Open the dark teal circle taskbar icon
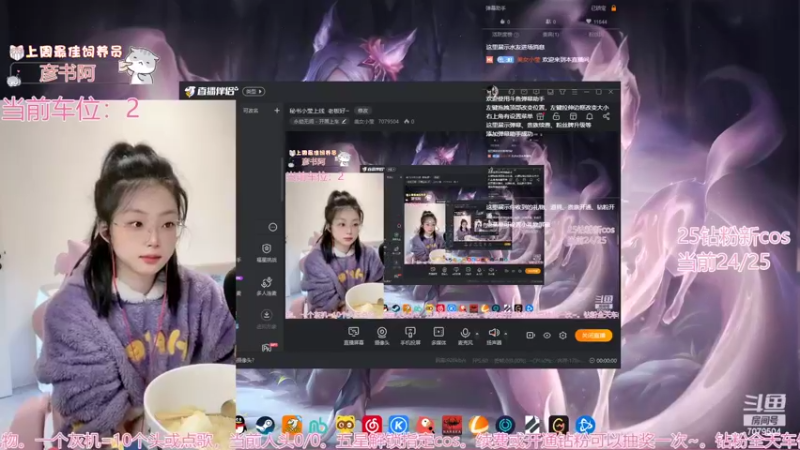 (x=505, y=424)
